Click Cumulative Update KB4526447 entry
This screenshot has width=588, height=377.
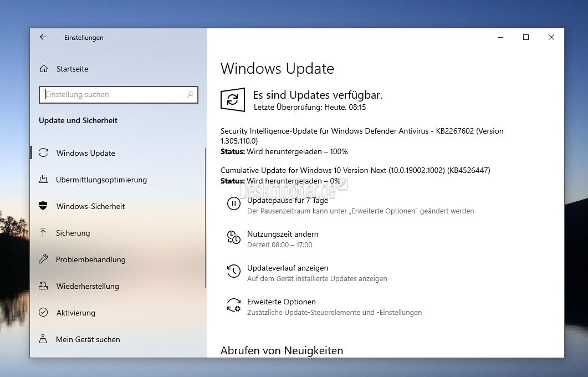pyautogui.click(x=355, y=170)
